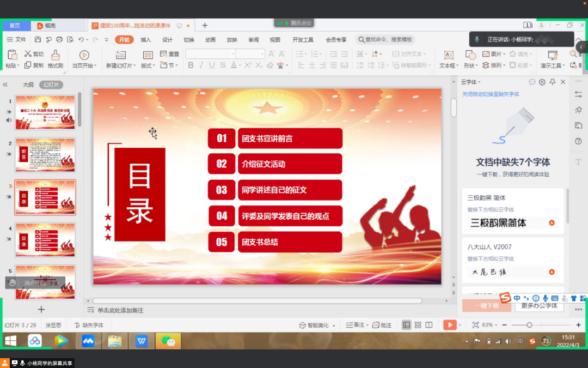The image size is (588, 368).
Task: Switch to the 大纲 outline view
Action: coord(28,85)
